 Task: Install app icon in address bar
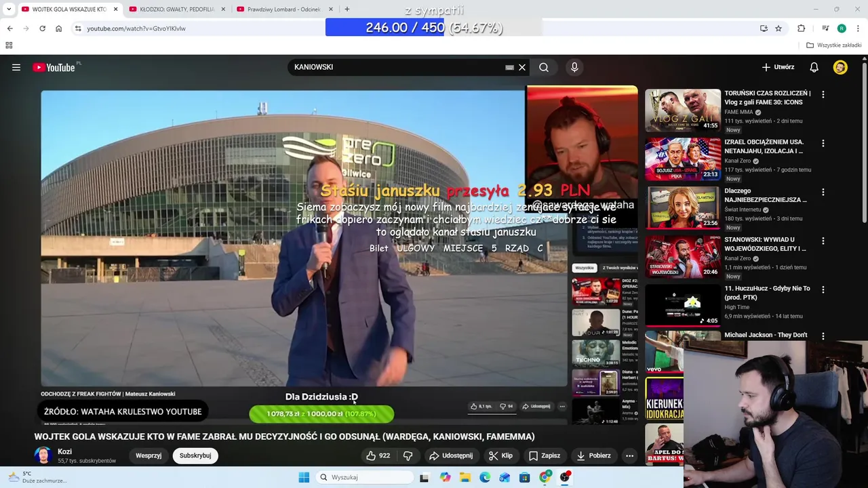tap(764, 28)
